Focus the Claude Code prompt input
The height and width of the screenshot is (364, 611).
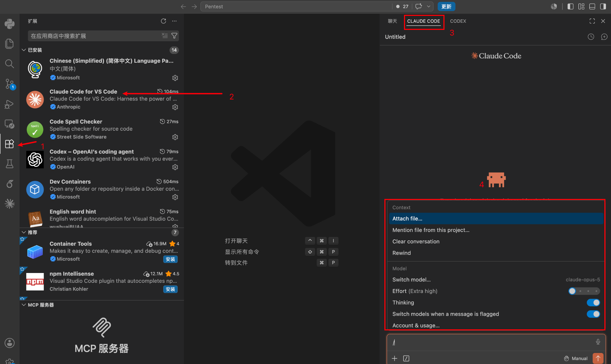[x=492, y=342]
